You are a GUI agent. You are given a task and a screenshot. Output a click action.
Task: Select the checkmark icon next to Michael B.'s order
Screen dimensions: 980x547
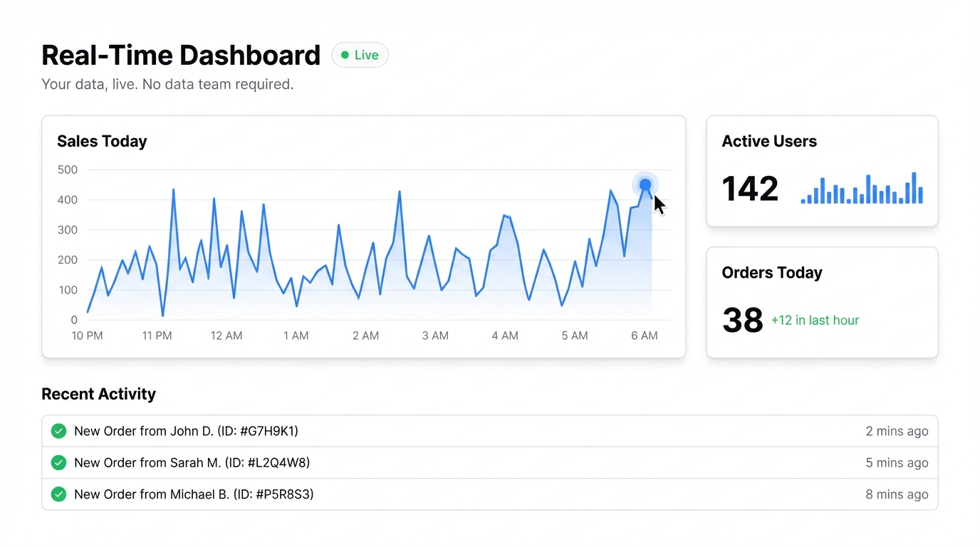click(58, 494)
